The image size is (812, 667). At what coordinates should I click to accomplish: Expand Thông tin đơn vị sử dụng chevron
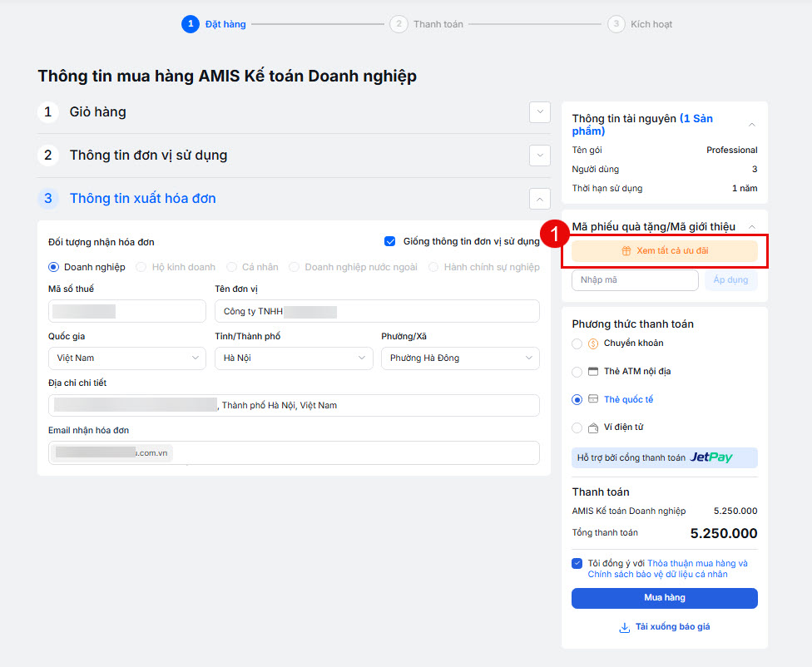(540, 156)
